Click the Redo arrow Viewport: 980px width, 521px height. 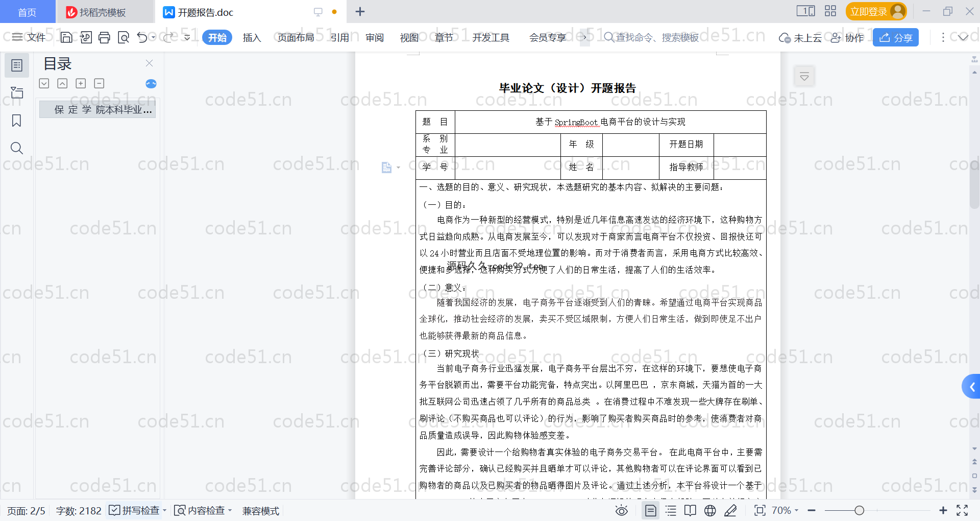tap(169, 37)
